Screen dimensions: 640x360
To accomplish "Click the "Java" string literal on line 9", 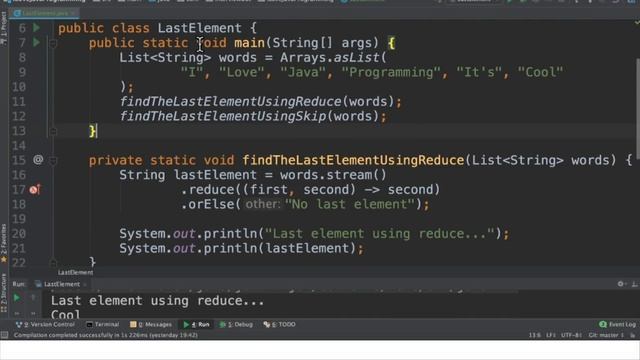I will 303,72.
